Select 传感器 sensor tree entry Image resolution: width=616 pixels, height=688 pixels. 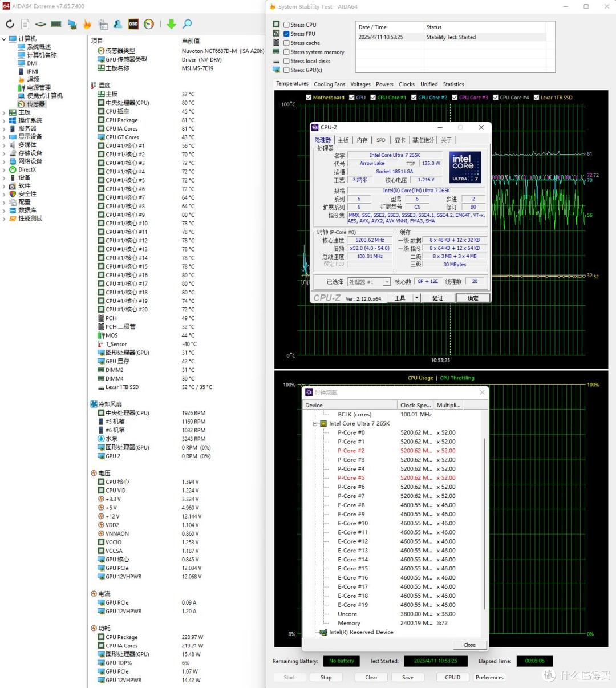coord(36,104)
